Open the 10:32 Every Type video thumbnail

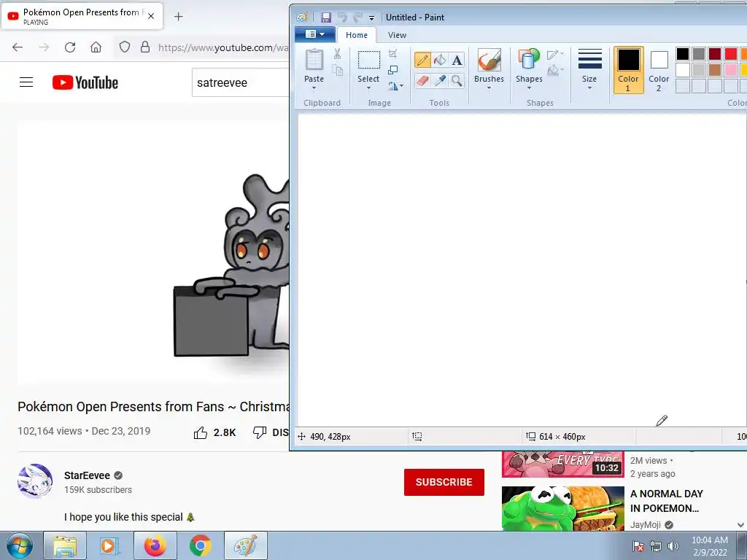[562, 464]
